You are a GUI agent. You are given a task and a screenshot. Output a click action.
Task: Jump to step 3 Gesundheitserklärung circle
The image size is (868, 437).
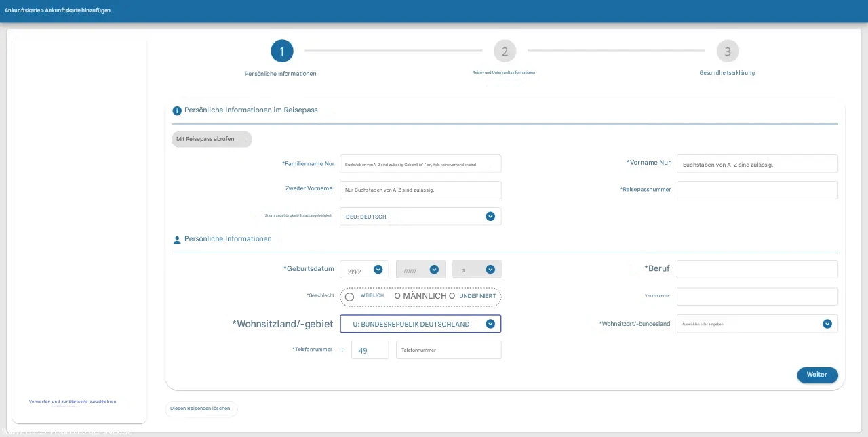[x=728, y=51]
